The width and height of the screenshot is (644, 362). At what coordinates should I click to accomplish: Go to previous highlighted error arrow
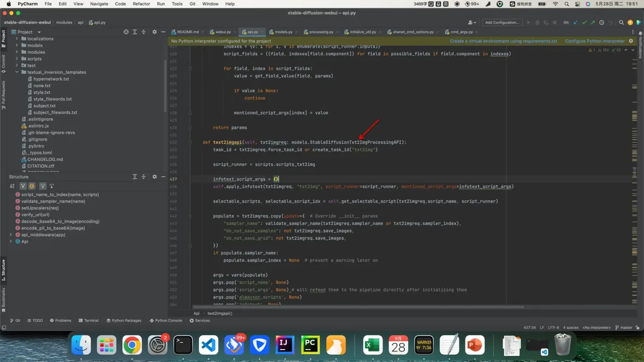coord(626,50)
